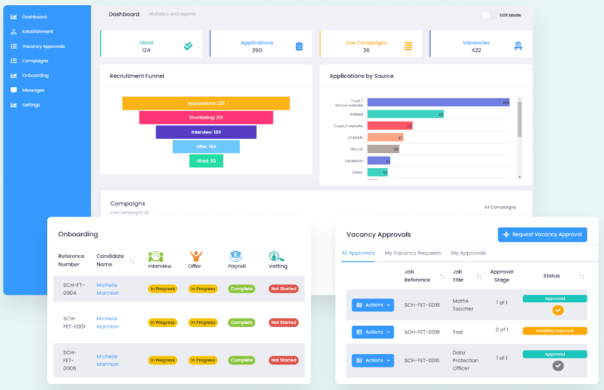Image resolution: width=604 pixels, height=390 pixels.
Task: Click the Establishment people icon in sidebar
Action: (13, 32)
